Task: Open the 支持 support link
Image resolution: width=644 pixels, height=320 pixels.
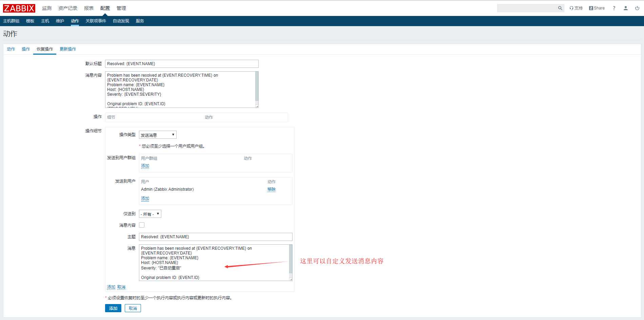Action: click(x=576, y=8)
